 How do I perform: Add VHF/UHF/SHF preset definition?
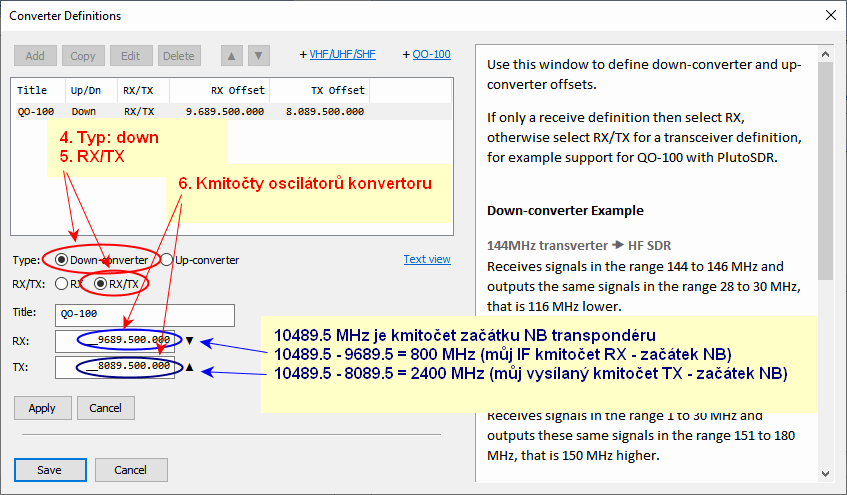tap(338, 54)
